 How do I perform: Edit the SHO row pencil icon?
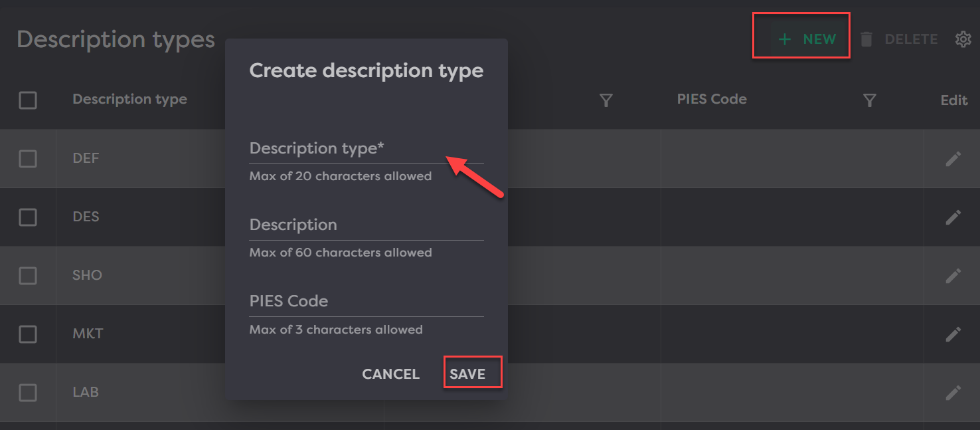953,275
